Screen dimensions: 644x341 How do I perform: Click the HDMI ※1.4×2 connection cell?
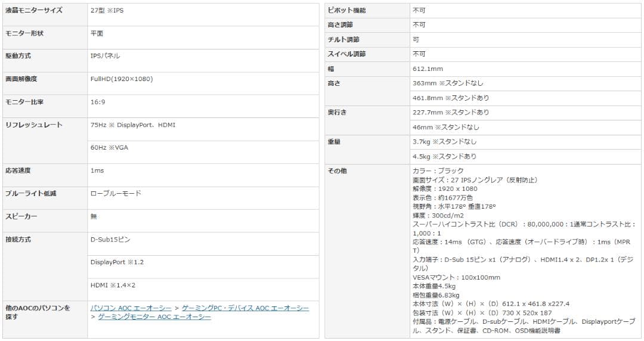point(113,286)
